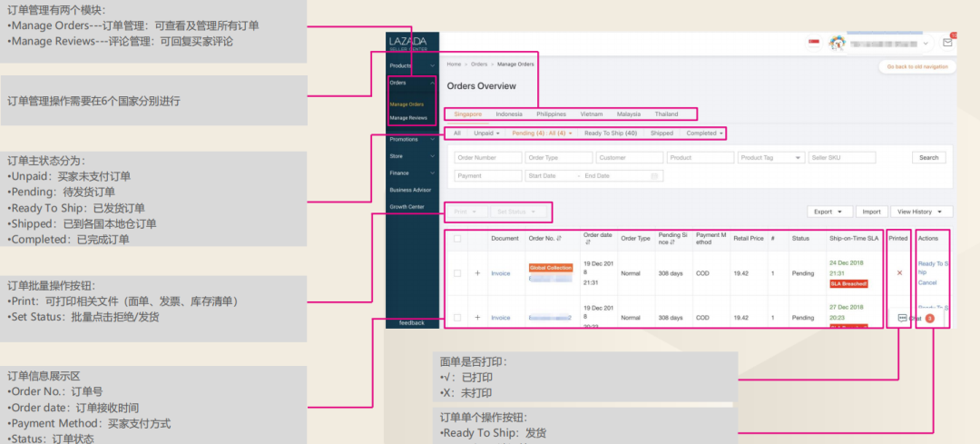The image size is (980, 444).
Task: Switch to the Indonesia country tab
Action: tap(509, 114)
